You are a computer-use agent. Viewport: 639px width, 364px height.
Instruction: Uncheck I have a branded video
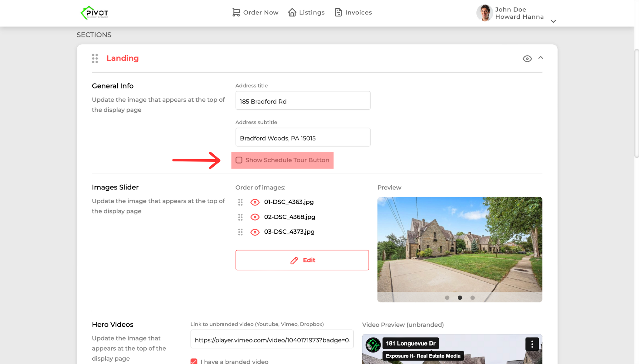pyautogui.click(x=194, y=361)
